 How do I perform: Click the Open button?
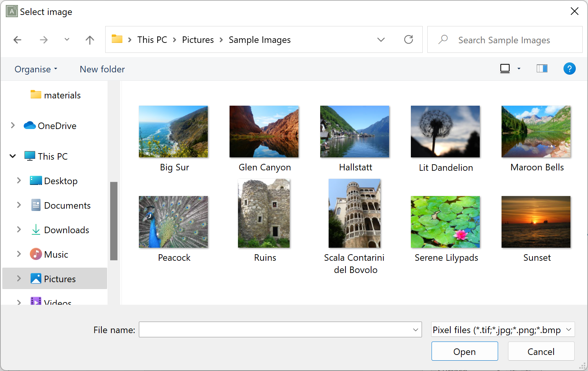point(464,351)
